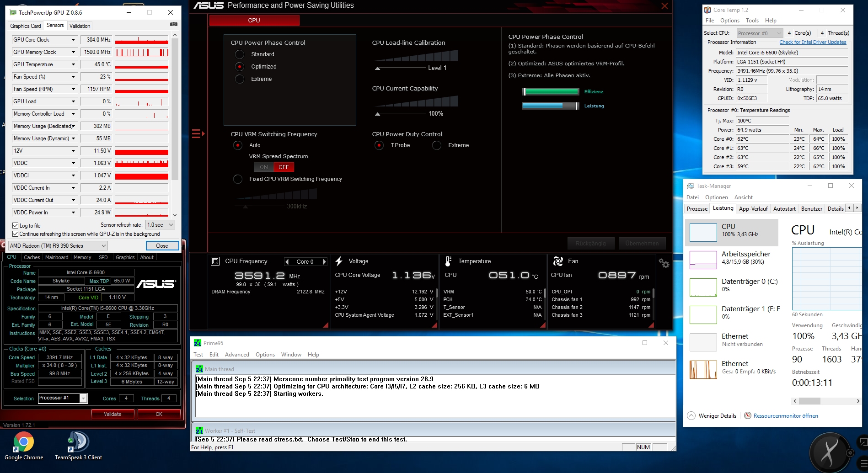
Task: Click the round X logo widget
Action: [830, 453]
